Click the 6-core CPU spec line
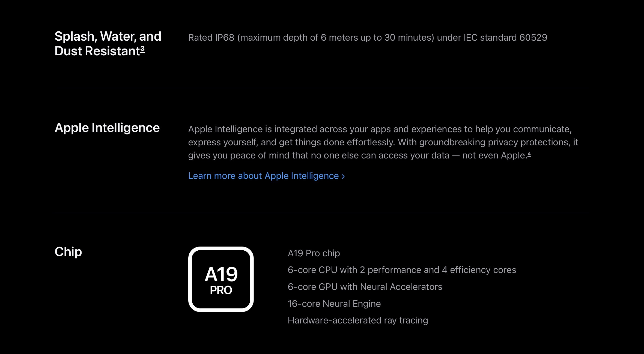The width and height of the screenshot is (644, 354). click(x=402, y=270)
